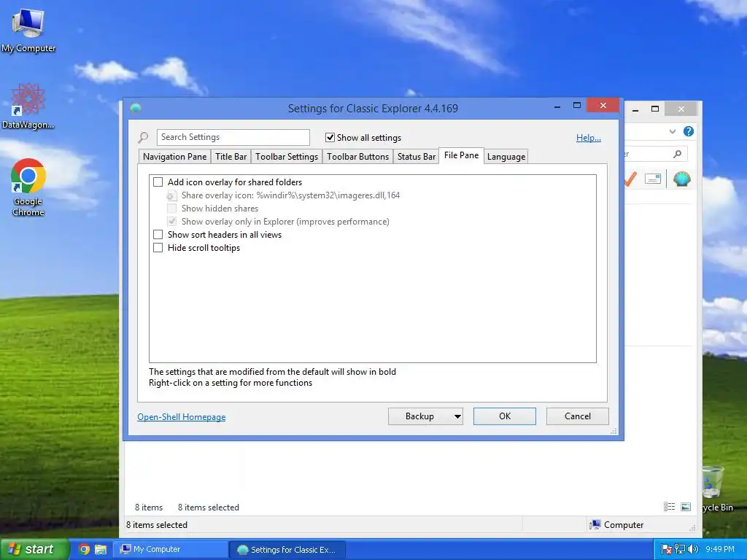Click the orange checkmark toolbar icon
The height and width of the screenshot is (560, 747).
point(631,179)
